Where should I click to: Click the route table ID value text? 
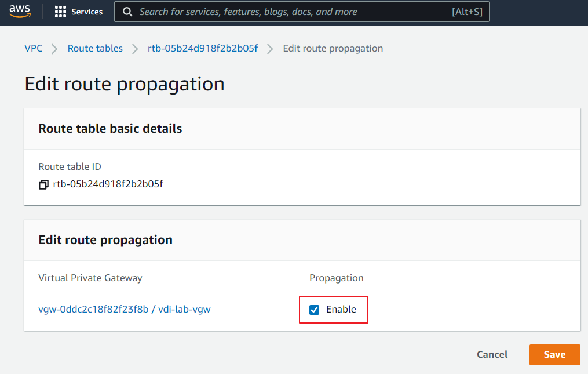pyautogui.click(x=108, y=184)
